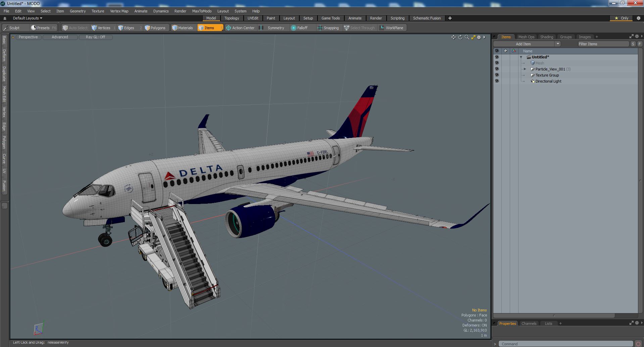Hide the Untitled scene with eye icon
The width and height of the screenshot is (644, 347).
(x=497, y=57)
